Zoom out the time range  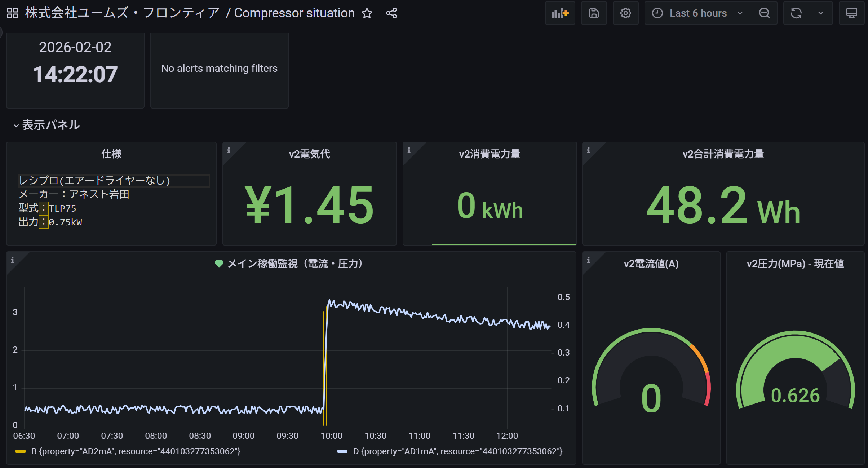(764, 13)
